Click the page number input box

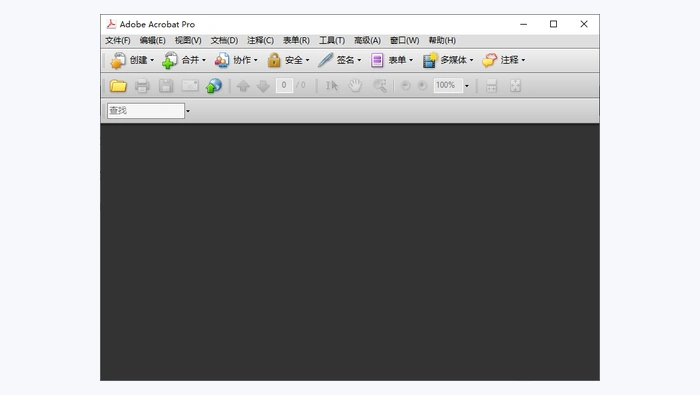284,85
